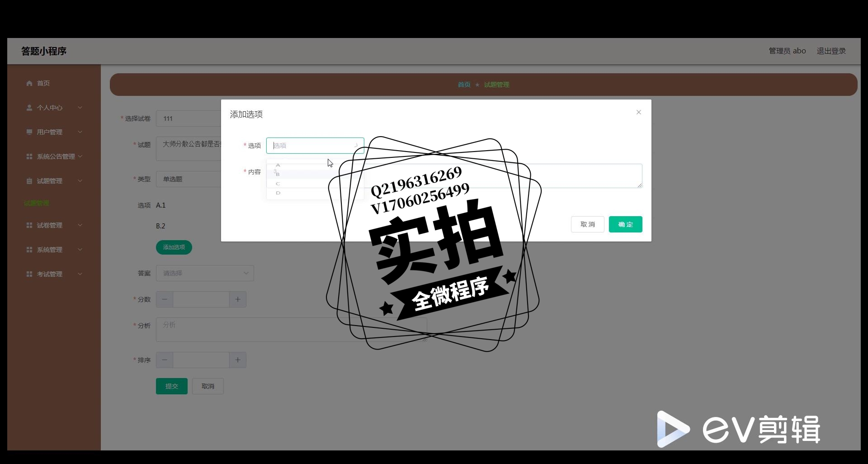Click the 系统管理 grid icon
868x464 pixels.
(x=29, y=250)
